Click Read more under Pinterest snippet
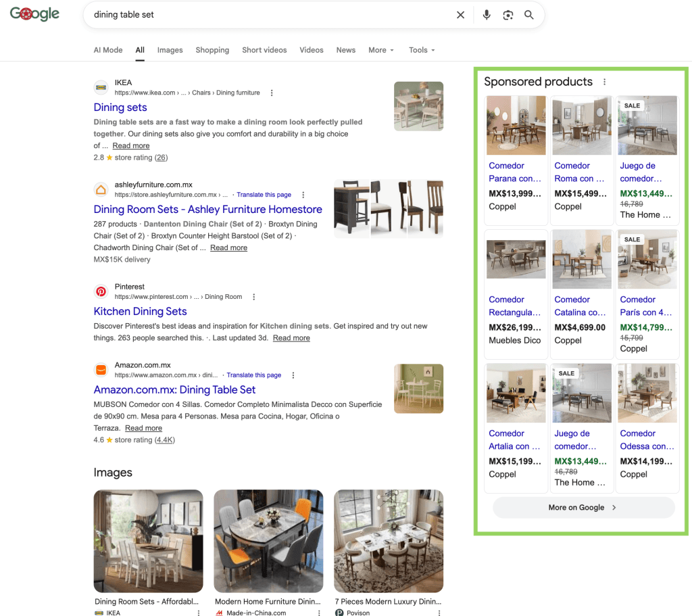The image size is (692, 616). 291,338
